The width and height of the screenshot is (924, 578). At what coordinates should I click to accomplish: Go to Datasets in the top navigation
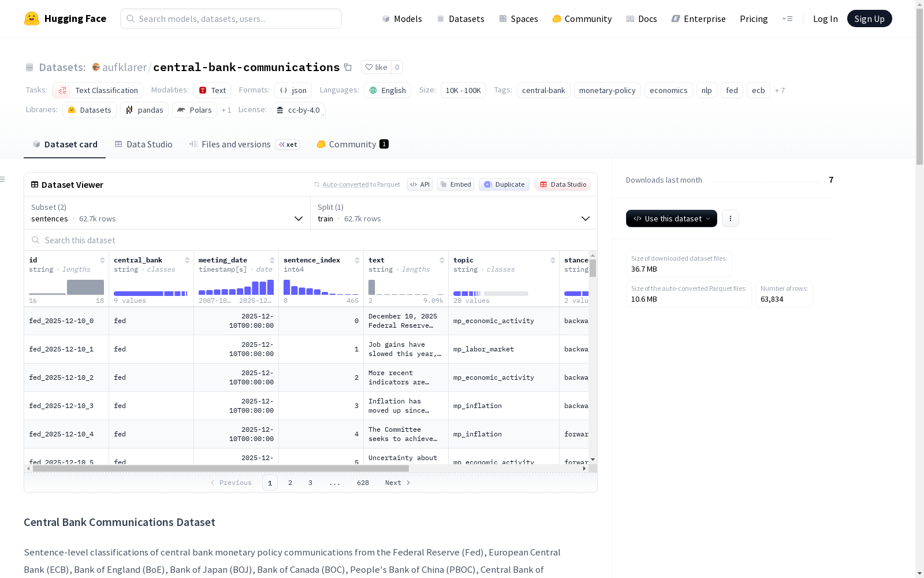coord(460,18)
